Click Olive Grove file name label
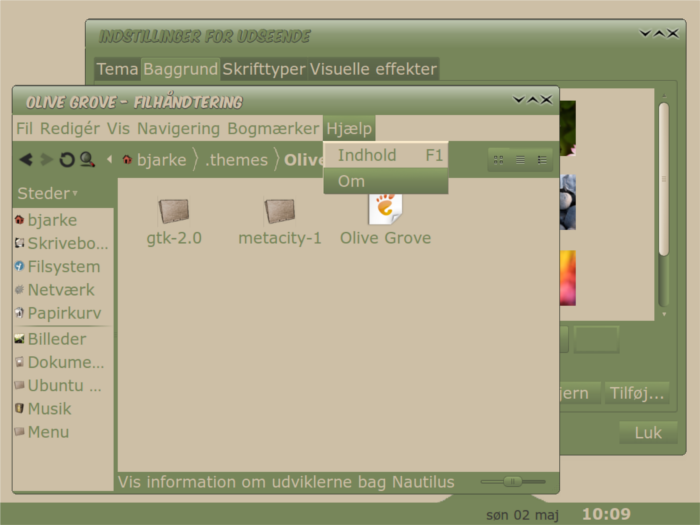Image resolution: width=700 pixels, height=525 pixels. pos(386,238)
